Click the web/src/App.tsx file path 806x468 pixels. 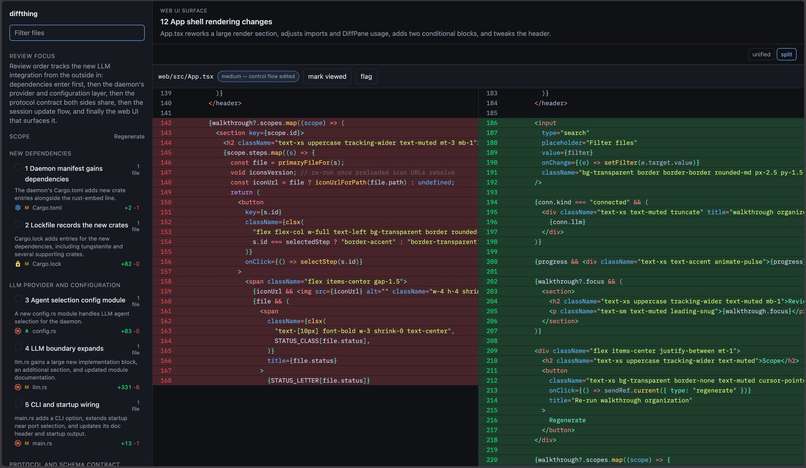[x=186, y=77]
